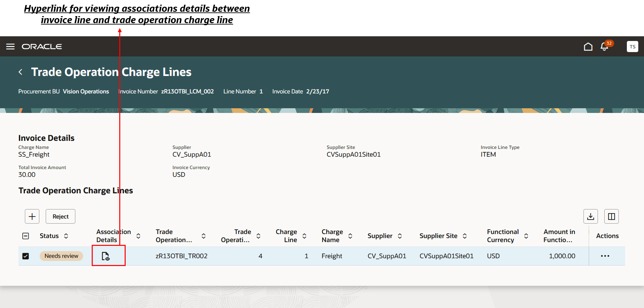The width and height of the screenshot is (644, 308).
Task: Click the ITEM invoice line type value
Action: pos(488,155)
